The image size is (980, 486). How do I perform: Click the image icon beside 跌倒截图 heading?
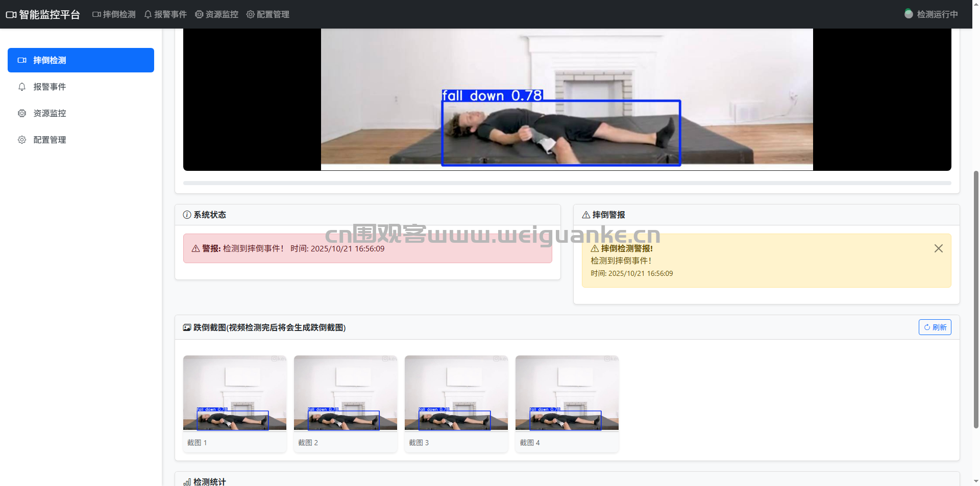pos(187,327)
